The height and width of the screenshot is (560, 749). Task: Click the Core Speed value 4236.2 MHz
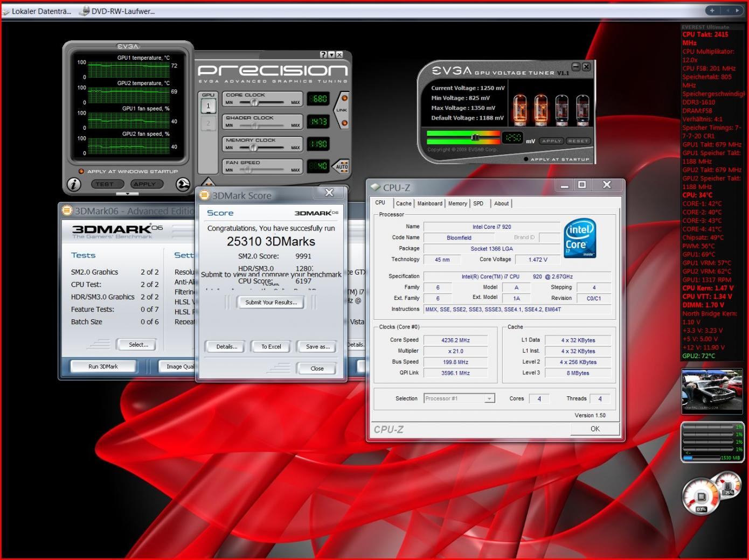tap(456, 340)
